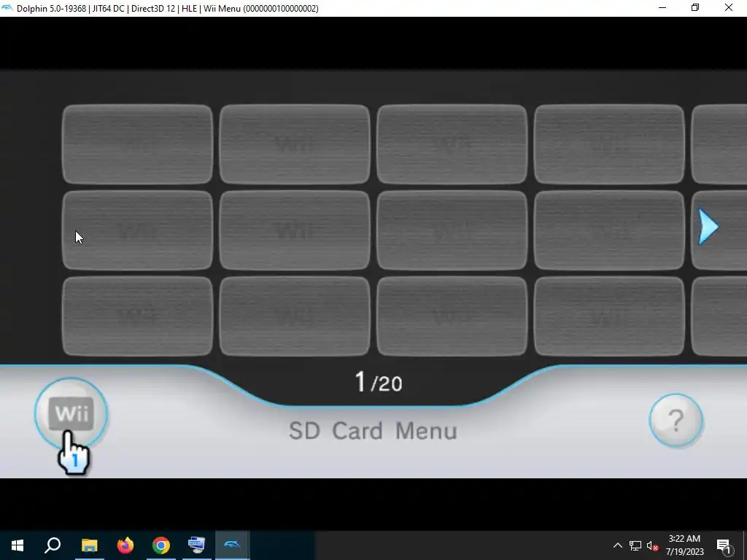Select second empty slot in top row
Image resolution: width=747 pixels, height=560 pixels.
[x=295, y=144]
